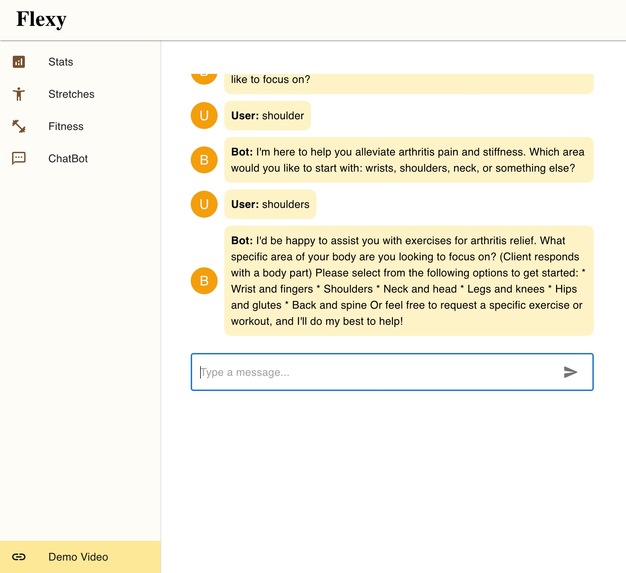Focus the Type a message input field
The height and width of the screenshot is (573, 626).
(392, 372)
